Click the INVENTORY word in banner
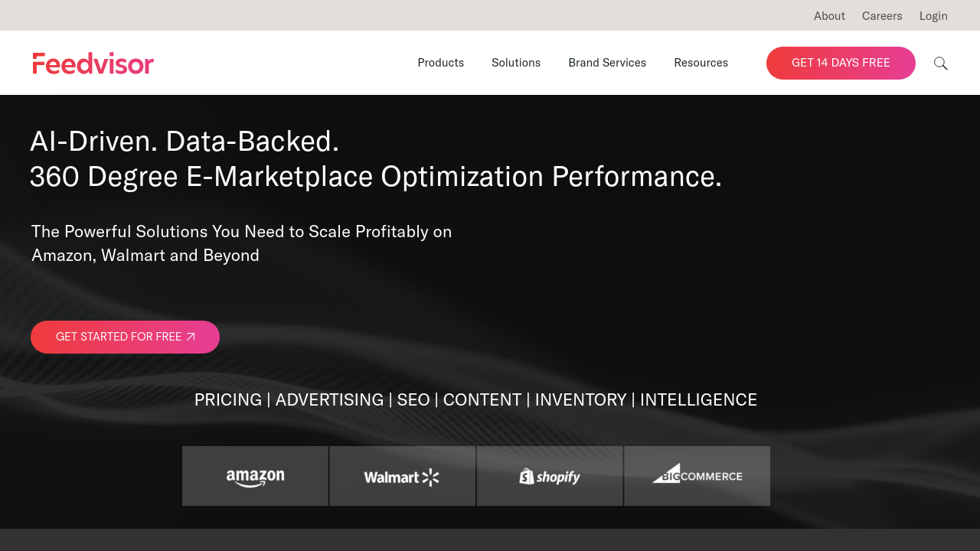 (580, 400)
